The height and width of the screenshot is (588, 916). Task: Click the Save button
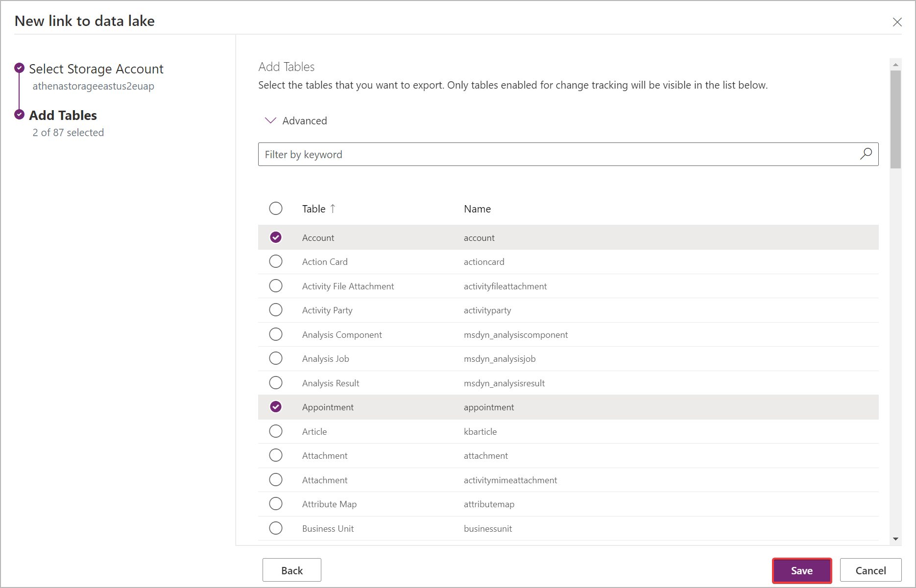(x=801, y=570)
